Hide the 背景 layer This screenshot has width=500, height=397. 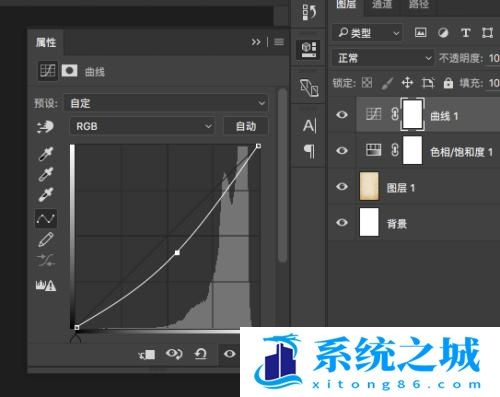point(342,222)
